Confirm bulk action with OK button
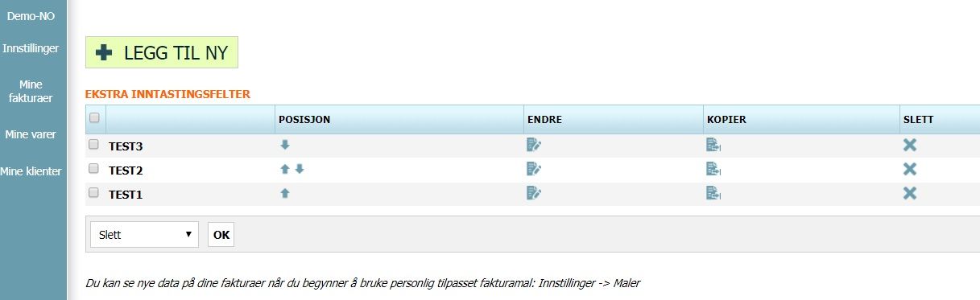Viewport: 980px width, 300px height. (221, 235)
